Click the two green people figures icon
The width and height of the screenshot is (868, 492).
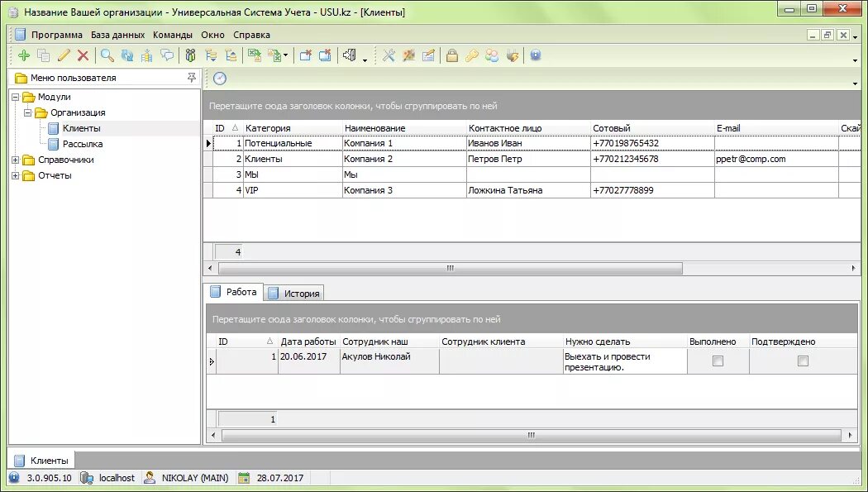(190, 55)
